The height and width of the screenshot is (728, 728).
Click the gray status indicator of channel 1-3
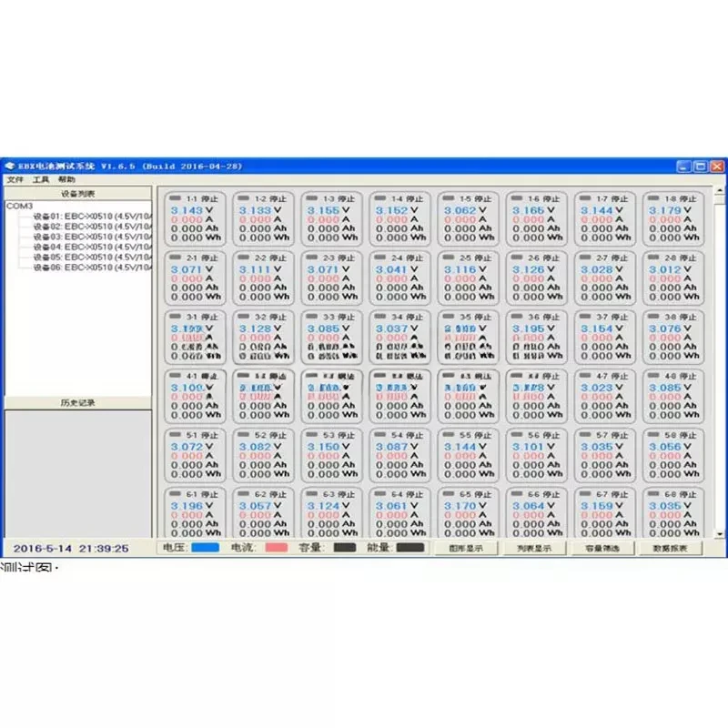312,198
